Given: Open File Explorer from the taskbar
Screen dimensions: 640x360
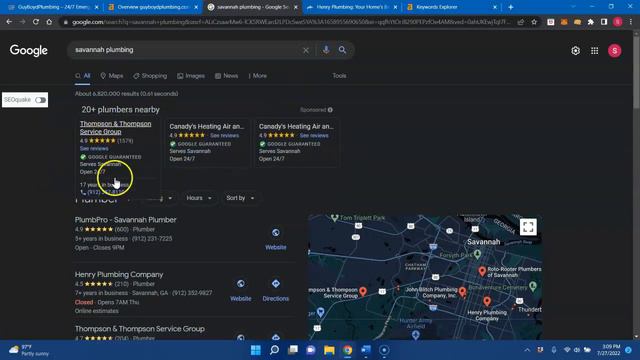Looking at the screenshot, I should [x=329, y=350].
